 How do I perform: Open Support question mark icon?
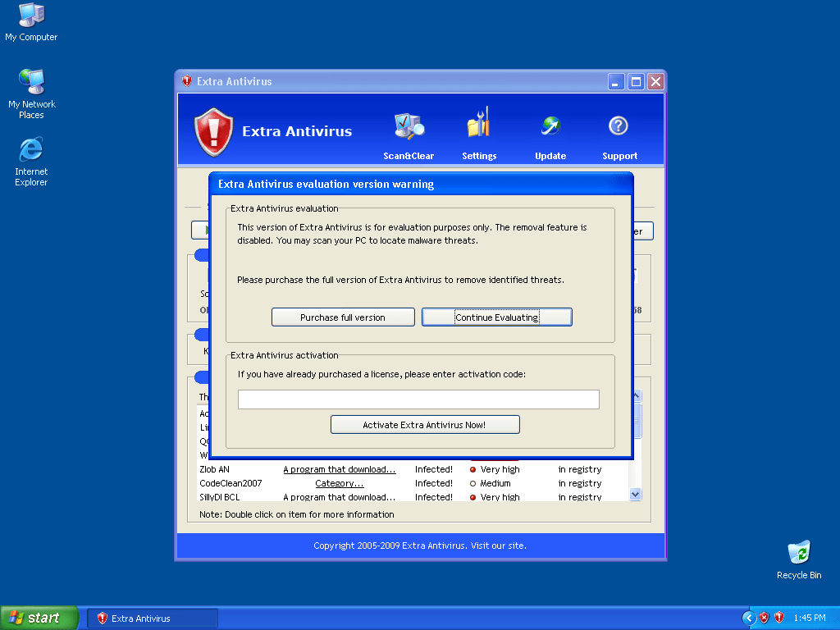pyautogui.click(x=619, y=126)
